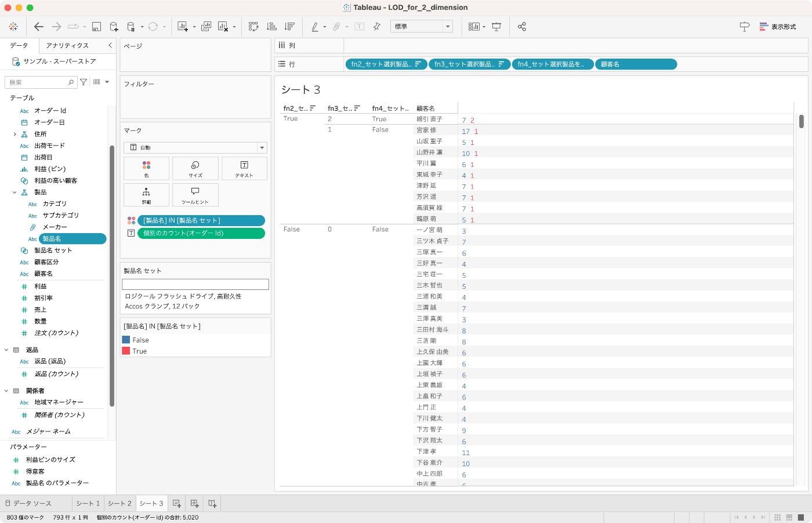Open the 表示形式 Show Me panel

[x=778, y=27]
